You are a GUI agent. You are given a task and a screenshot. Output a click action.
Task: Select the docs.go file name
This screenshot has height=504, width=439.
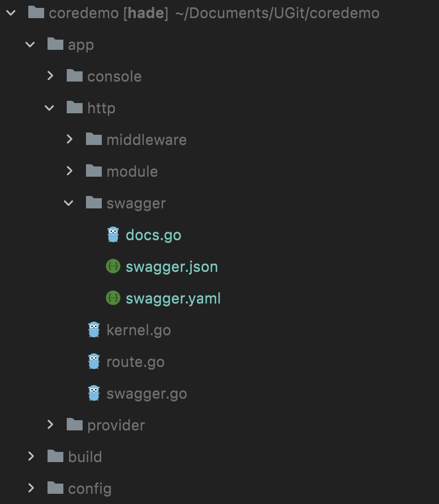click(153, 235)
